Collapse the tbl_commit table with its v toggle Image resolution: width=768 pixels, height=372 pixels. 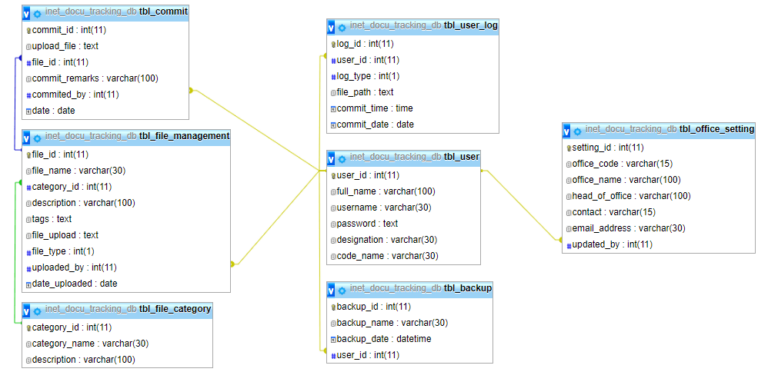click(26, 13)
